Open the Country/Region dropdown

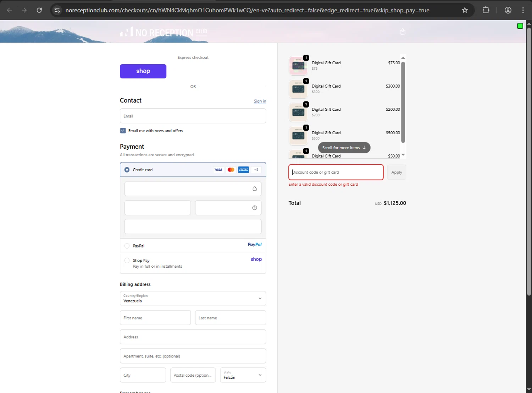point(193,299)
